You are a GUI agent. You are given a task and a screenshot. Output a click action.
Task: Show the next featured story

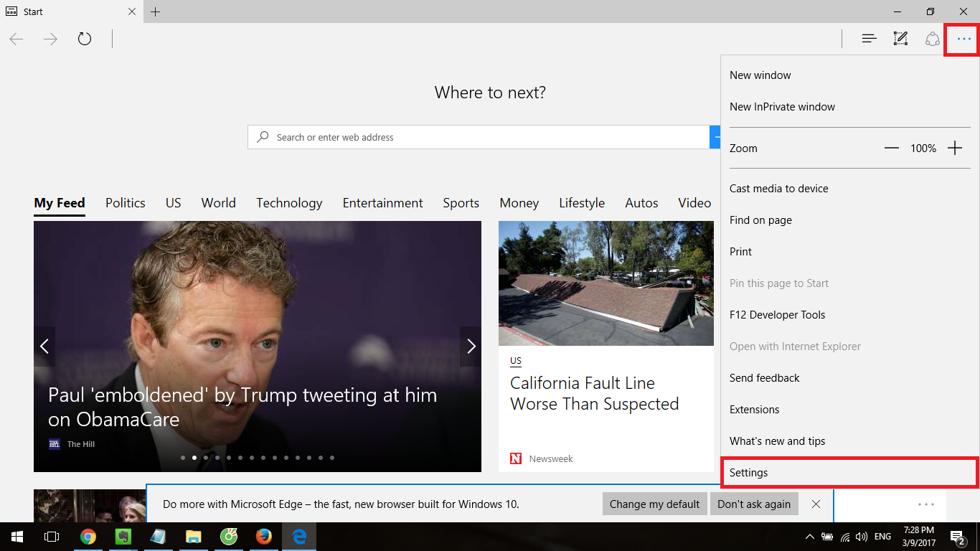tap(471, 347)
